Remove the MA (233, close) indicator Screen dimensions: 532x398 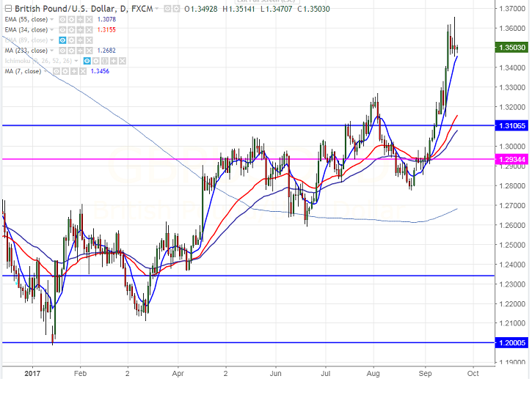[89, 51]
